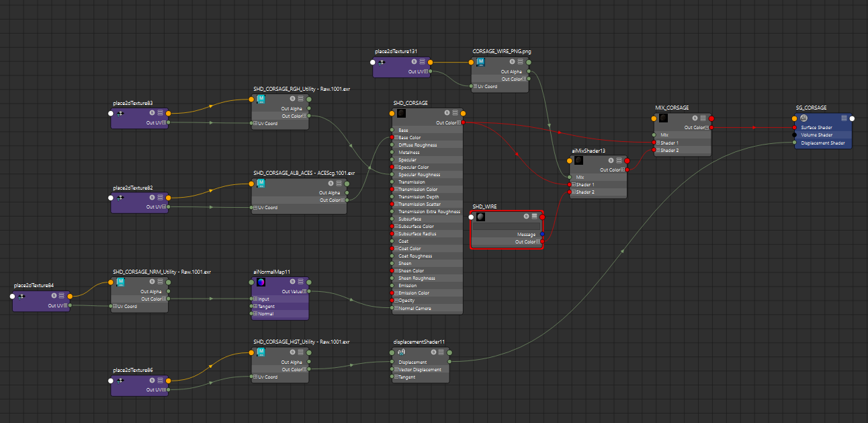Click the aiNormalMap11 blue sphere icon
The height and width of the screenshot is (423, 868).
[x=261, y=282]
